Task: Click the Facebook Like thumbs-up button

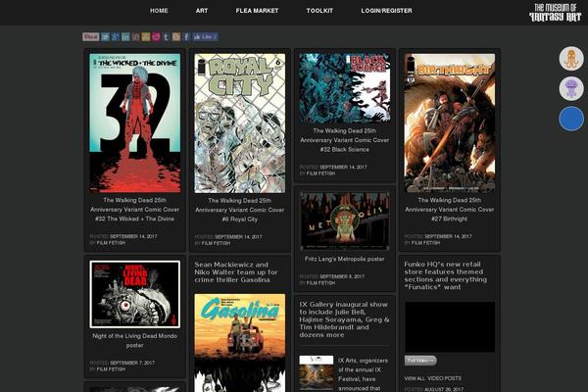Action: click(206, 37)
